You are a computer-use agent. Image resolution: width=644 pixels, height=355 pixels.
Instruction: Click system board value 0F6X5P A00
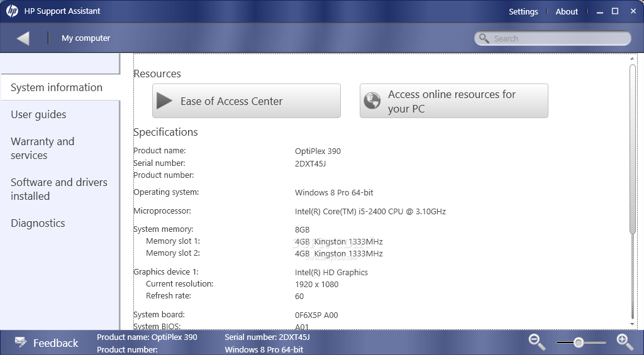click(316, 315)
